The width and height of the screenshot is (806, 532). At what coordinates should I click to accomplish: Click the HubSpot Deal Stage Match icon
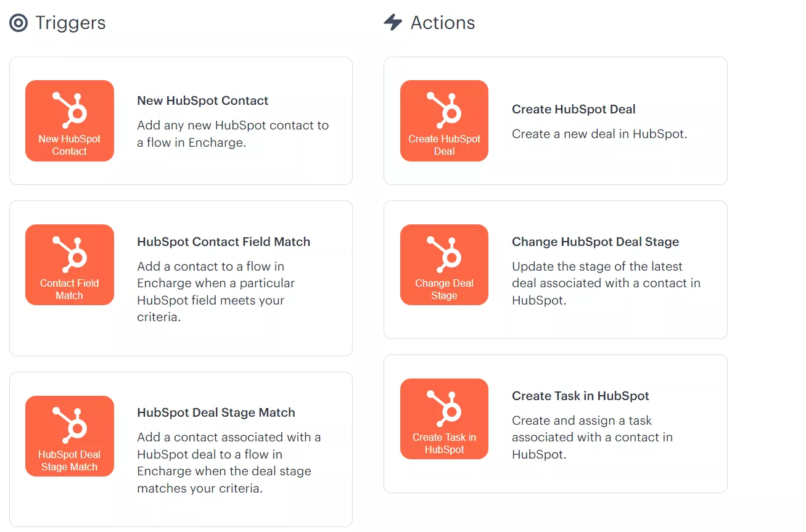(70, 436)
